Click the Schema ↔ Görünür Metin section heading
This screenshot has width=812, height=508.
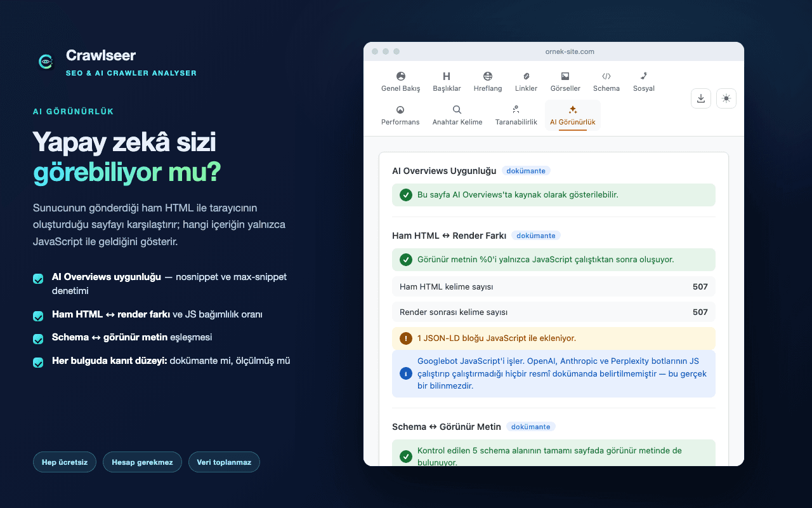coord(447,427)
